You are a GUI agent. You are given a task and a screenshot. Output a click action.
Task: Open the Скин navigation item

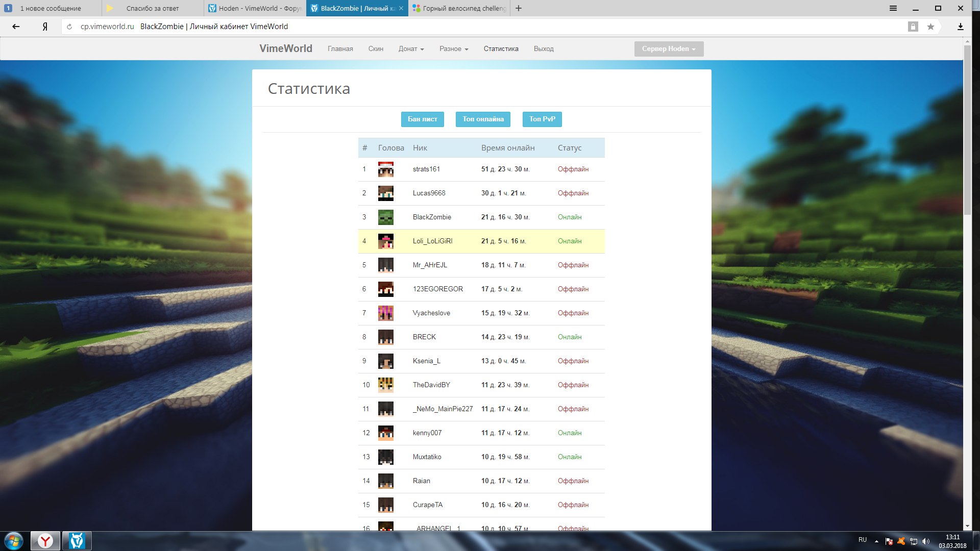(376, 49)
